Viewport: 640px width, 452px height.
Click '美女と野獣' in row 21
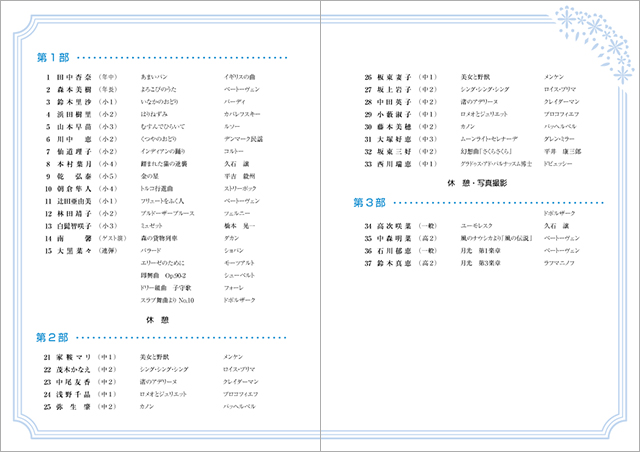click(x=154, y=357)
